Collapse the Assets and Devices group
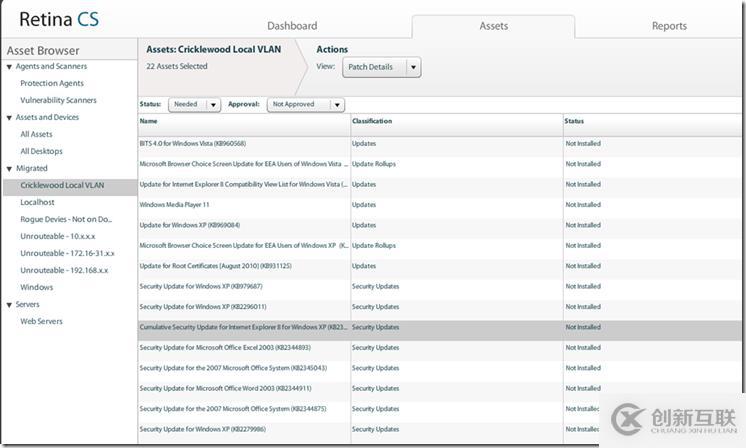Image resolution: width=746 pixels, height=448 pixels. [9, 118]
